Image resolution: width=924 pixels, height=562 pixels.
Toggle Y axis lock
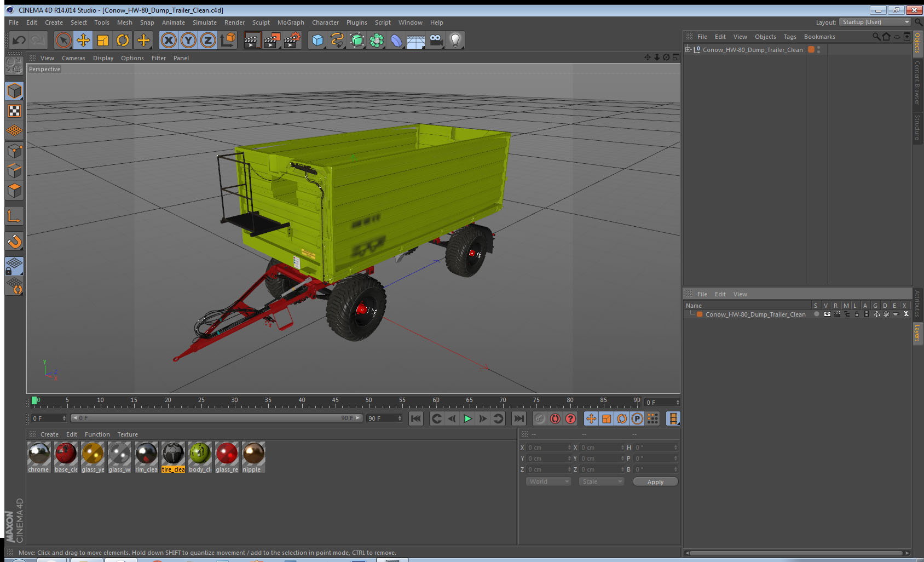188,40
